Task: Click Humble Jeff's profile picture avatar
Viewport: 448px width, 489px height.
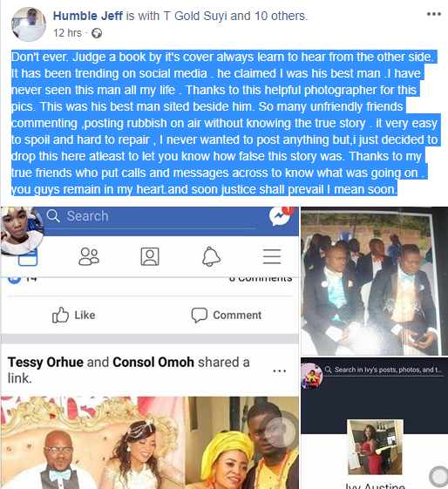Action: point(29,24)
